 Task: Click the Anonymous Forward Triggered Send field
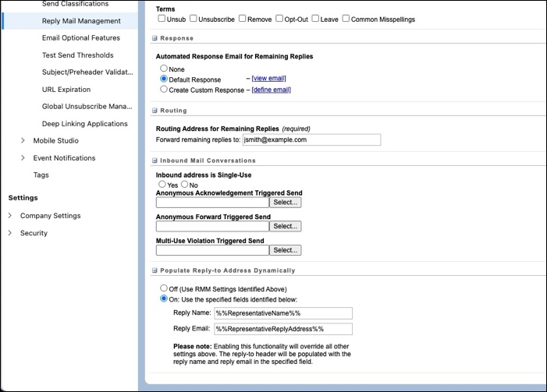212,226
